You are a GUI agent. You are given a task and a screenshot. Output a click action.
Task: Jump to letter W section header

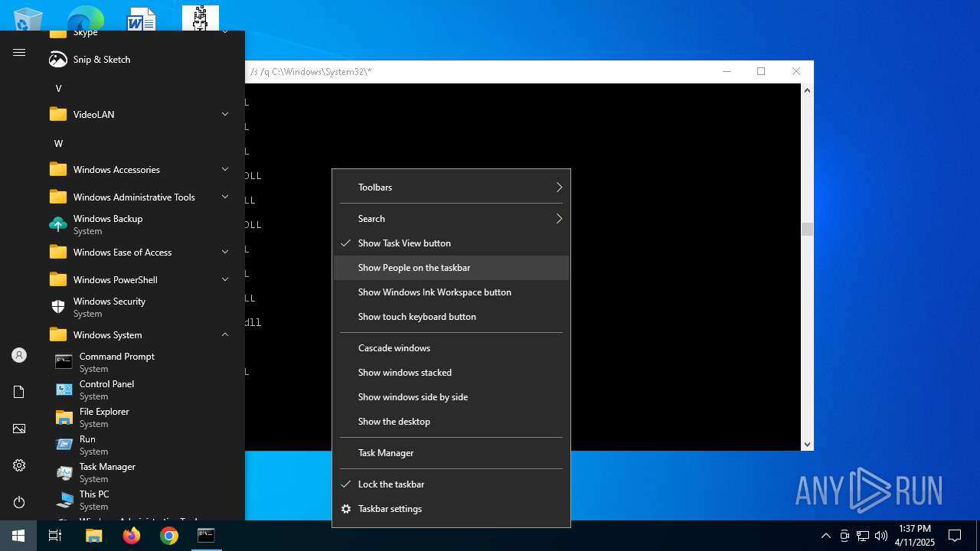pos(58,144)
